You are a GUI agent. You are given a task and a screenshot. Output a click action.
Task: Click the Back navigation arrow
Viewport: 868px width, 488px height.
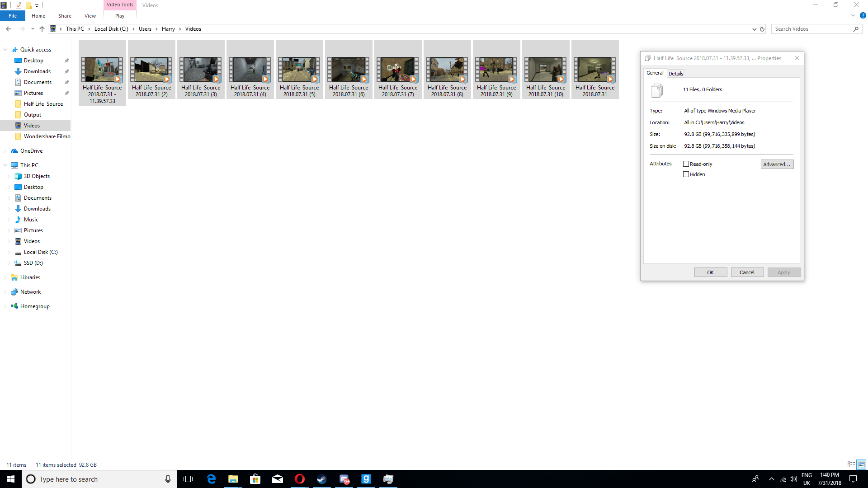point(9,29)
